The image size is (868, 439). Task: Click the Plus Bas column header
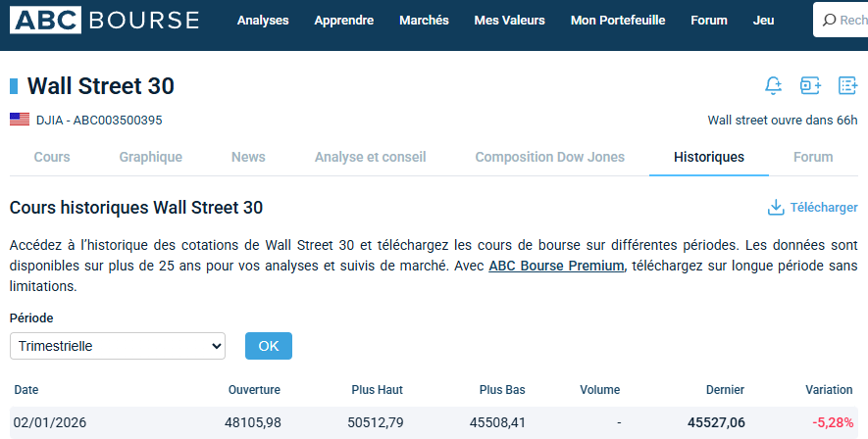pyautogui.click(x=502, y=390)
